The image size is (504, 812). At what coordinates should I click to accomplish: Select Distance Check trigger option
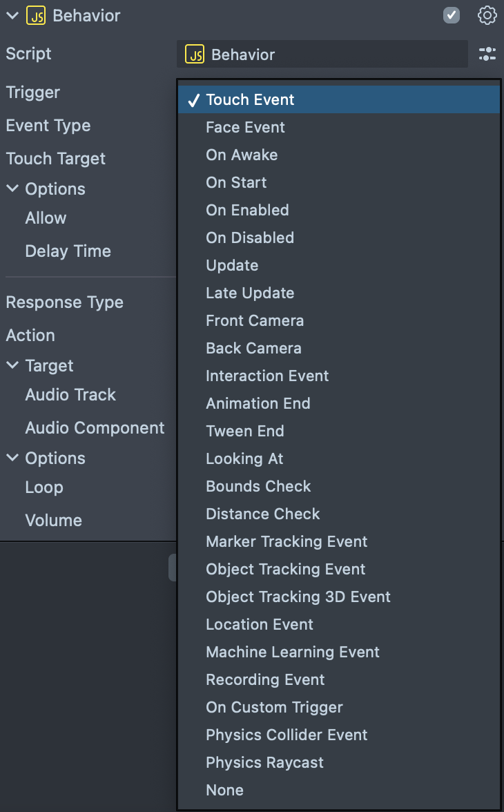pos(263,514)
